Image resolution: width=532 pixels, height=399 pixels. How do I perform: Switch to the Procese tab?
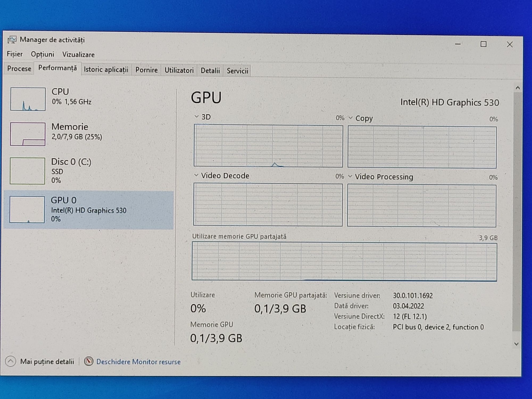[x=19, y=69]
